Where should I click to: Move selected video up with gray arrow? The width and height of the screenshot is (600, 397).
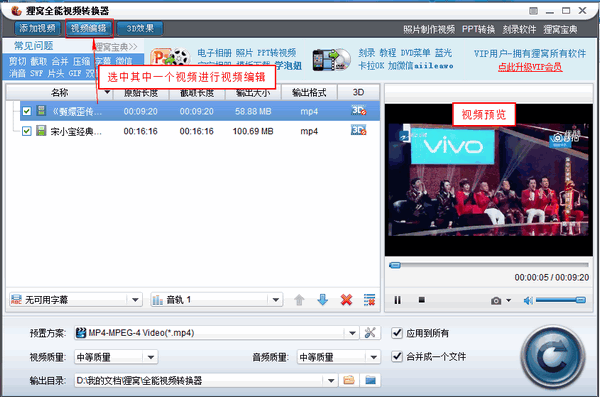[x=299, y=300]
